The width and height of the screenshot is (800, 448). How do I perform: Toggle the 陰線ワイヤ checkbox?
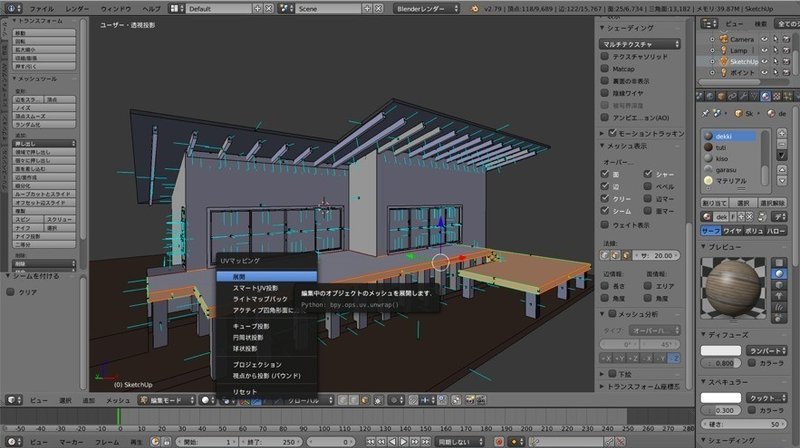click(x=605, y=93)
